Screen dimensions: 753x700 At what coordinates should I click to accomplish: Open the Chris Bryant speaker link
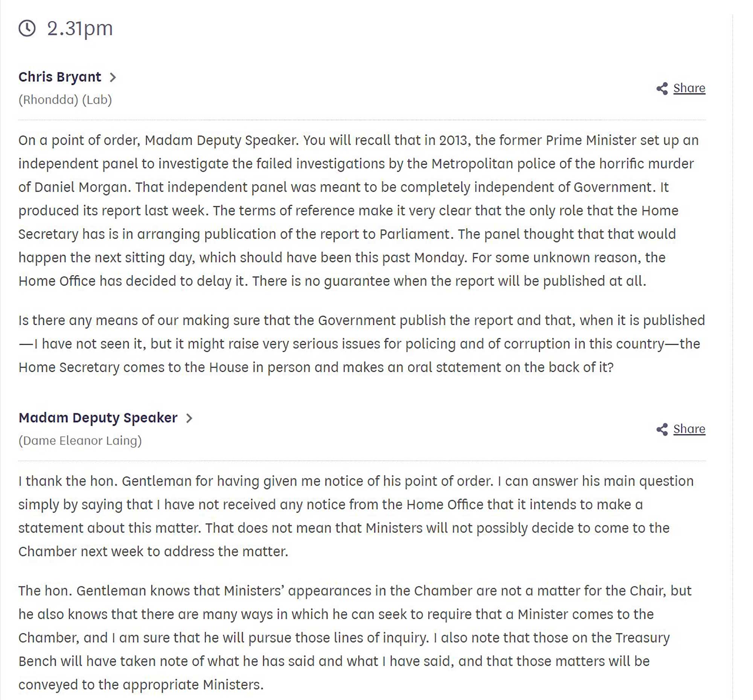(59, 77)
